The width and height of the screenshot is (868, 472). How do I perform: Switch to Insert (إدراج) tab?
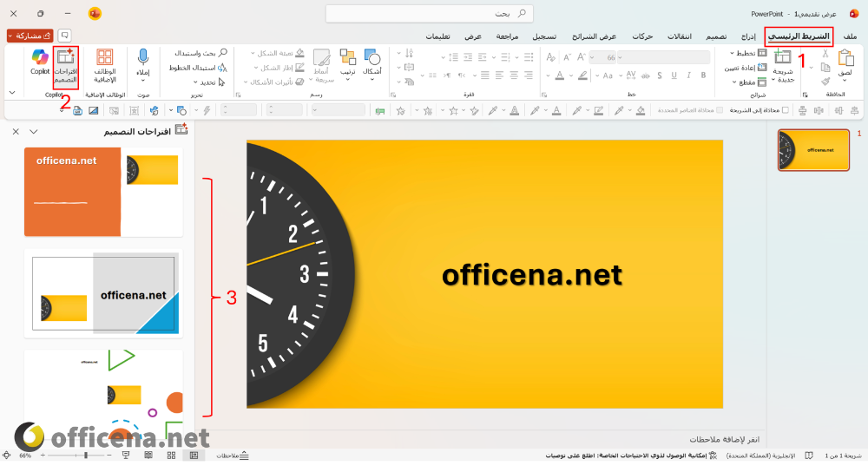pyautogui.click(x=748, y=36)
